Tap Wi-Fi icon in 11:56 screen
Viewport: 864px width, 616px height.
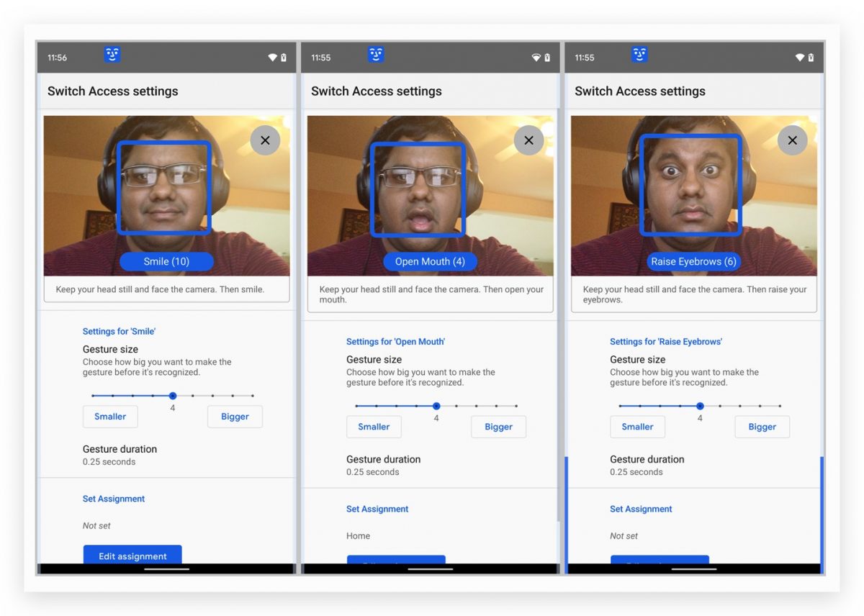(272, 58)
